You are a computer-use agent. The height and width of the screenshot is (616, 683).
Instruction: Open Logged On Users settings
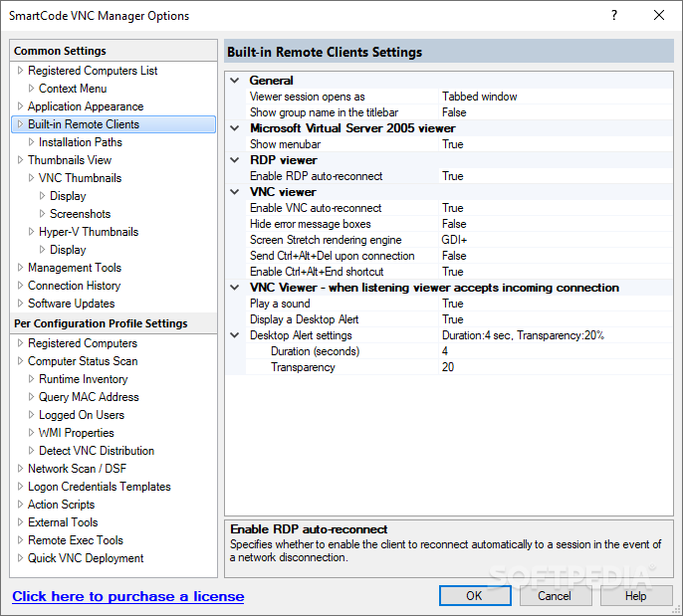82,414
